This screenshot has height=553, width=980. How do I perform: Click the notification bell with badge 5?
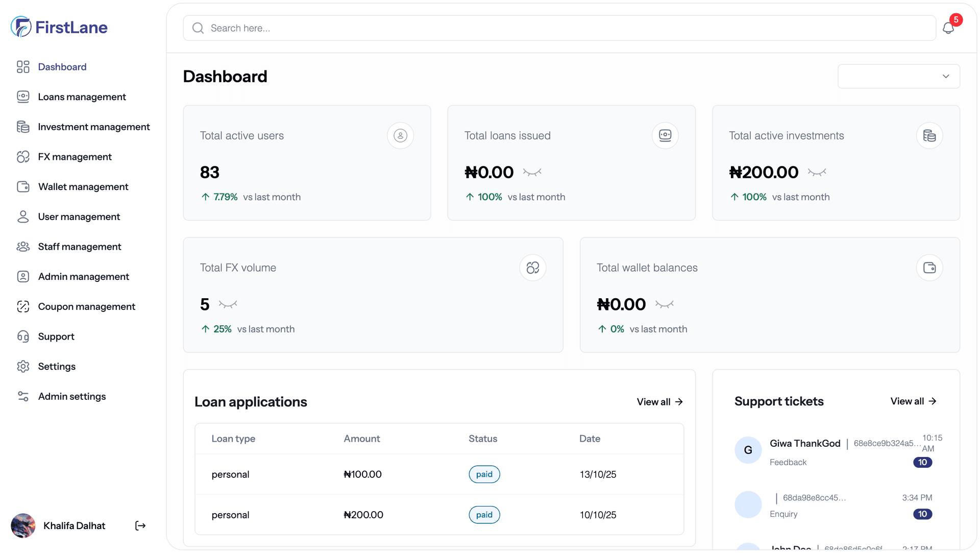tap(949, 28)
